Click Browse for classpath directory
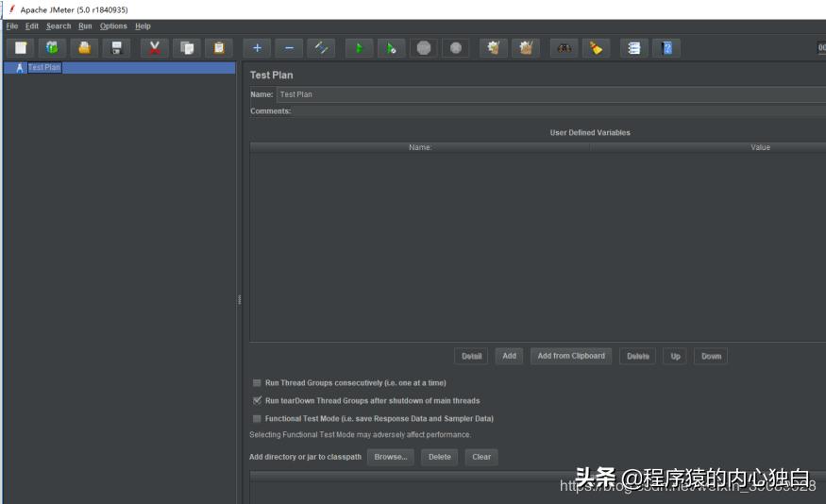 [391, 457]
